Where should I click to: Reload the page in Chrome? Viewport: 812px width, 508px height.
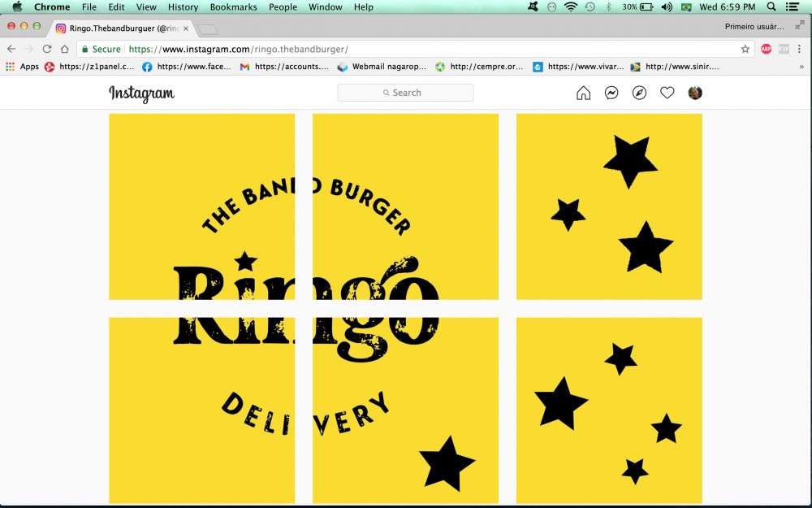[46, 49]
